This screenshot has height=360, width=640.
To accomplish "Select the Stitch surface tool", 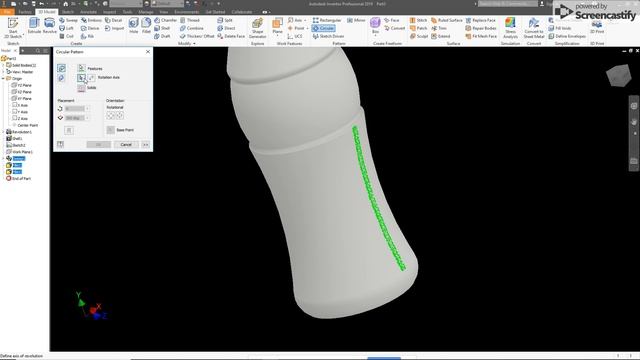I will click(418, 20).
